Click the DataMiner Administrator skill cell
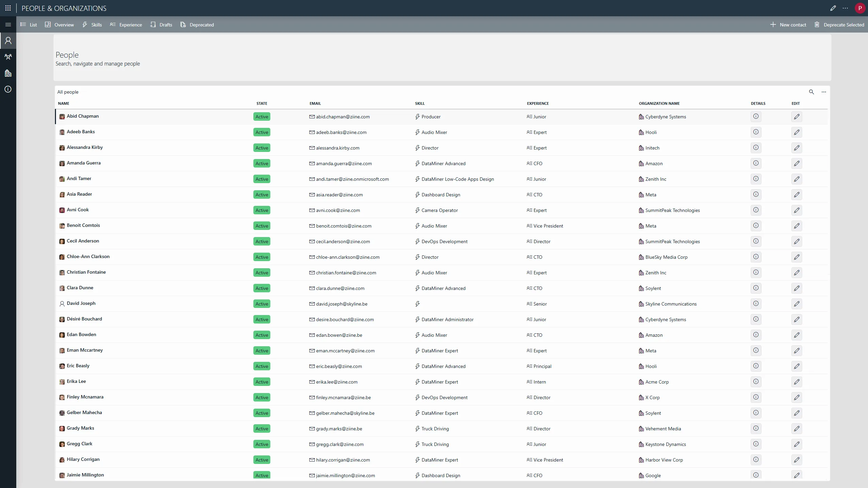 point(447,319)
